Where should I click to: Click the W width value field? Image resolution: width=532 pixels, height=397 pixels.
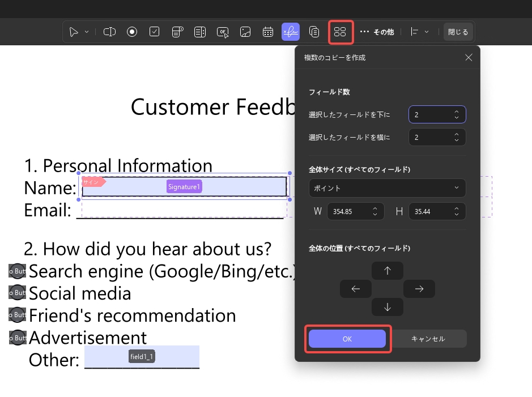point(355,211)
